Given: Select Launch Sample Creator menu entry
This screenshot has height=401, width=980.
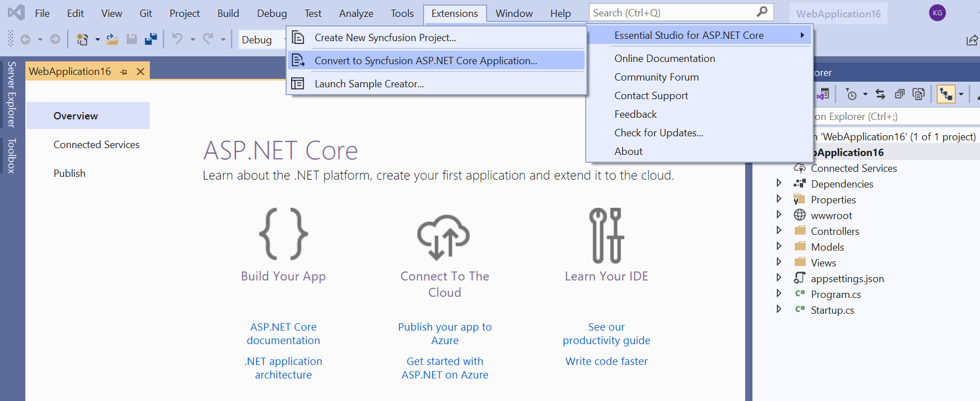Looking at the screenshot, I should pyautogui.click(x=436, y=84).
